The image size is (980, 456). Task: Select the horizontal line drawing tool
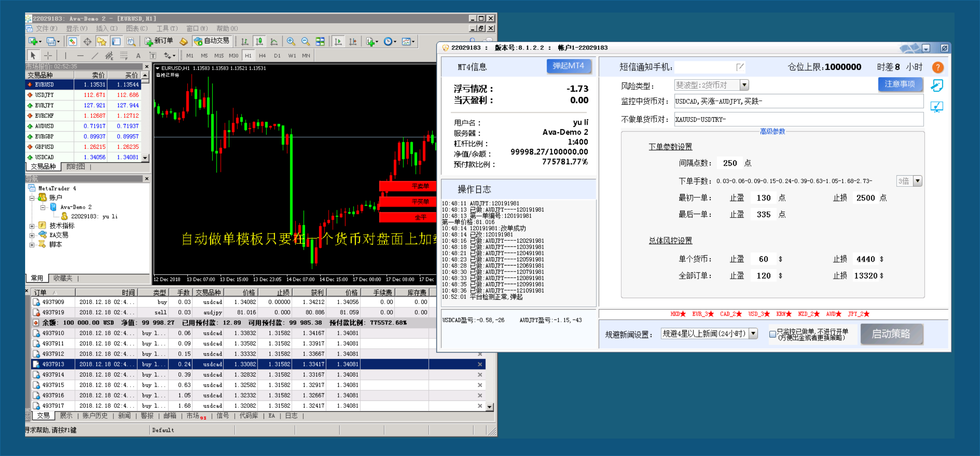point(80,56)
